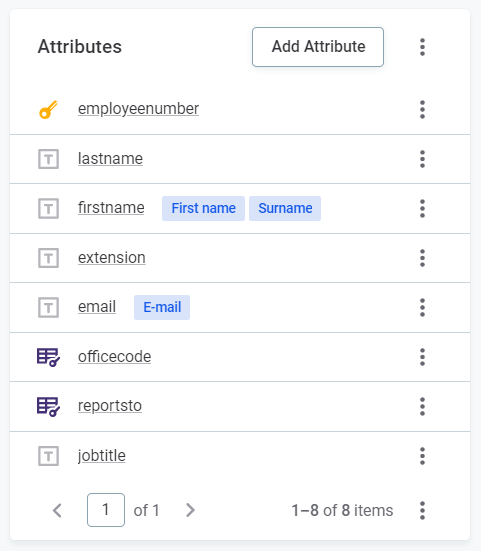Viewport: 481px width, 551px height.
Task: Click the Surname tag on firstname
Action: point(285,208)
